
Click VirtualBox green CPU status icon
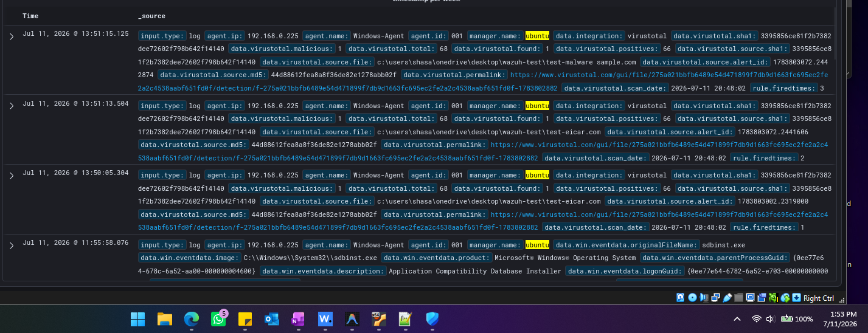tap(773, 298)
